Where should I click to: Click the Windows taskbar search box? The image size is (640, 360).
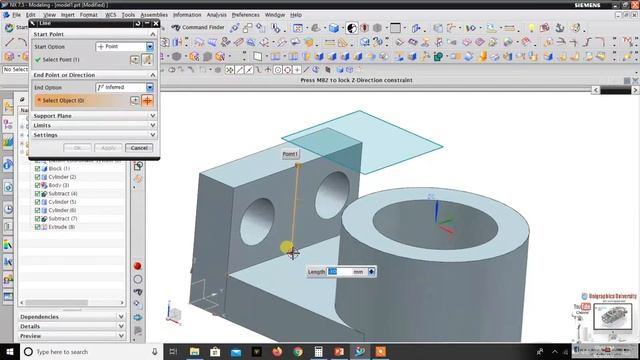(91, 351)
